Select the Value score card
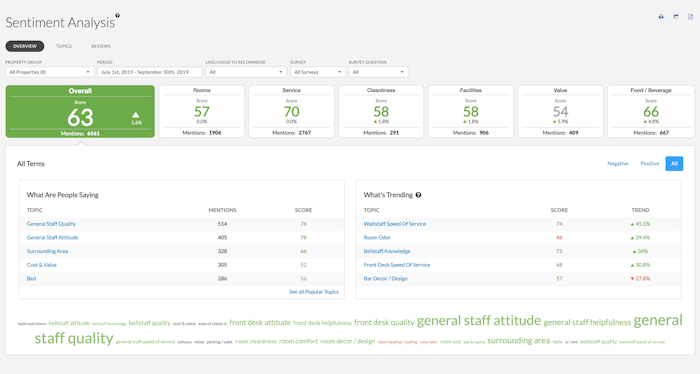The width and height of the screenshot is (700, 374). tap(560, 112)
